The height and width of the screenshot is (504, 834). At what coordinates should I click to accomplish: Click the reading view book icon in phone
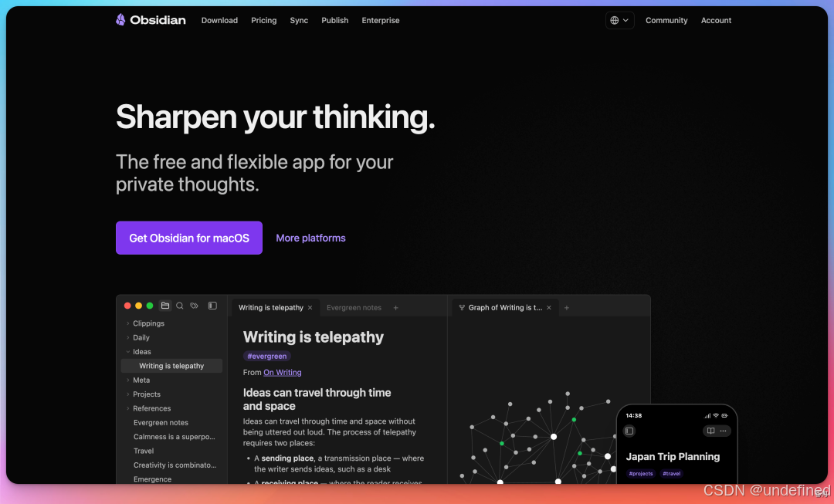pyautogui.click(x=710, y=431)
